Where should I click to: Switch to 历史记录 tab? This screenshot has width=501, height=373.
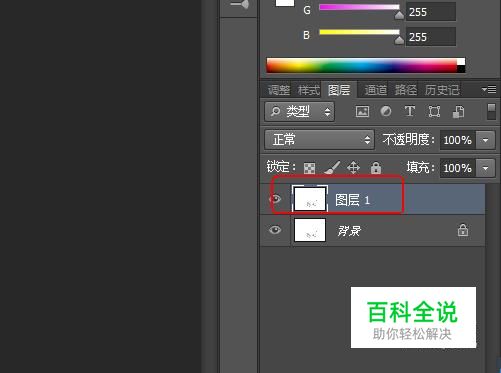tap(442, 90)
